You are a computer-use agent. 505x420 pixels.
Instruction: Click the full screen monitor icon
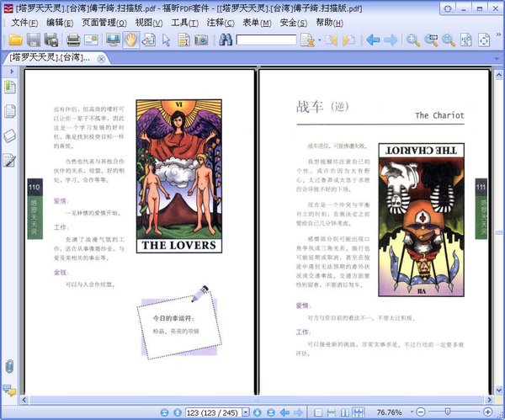point(113,40)
